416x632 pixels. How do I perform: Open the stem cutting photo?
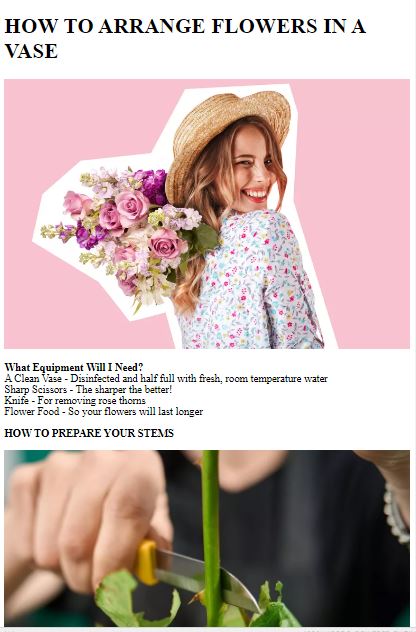click(x=207, y=538)
